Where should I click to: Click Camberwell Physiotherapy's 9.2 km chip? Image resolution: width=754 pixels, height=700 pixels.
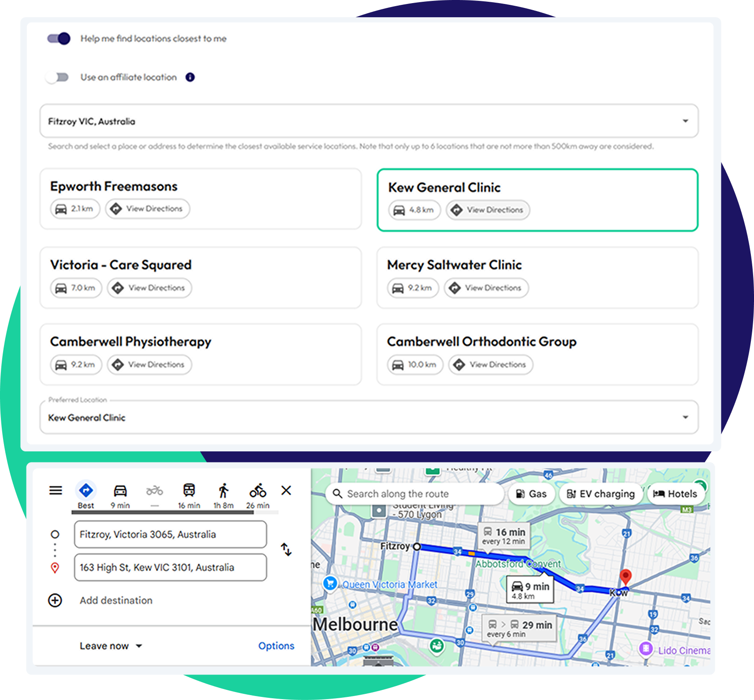76,365
